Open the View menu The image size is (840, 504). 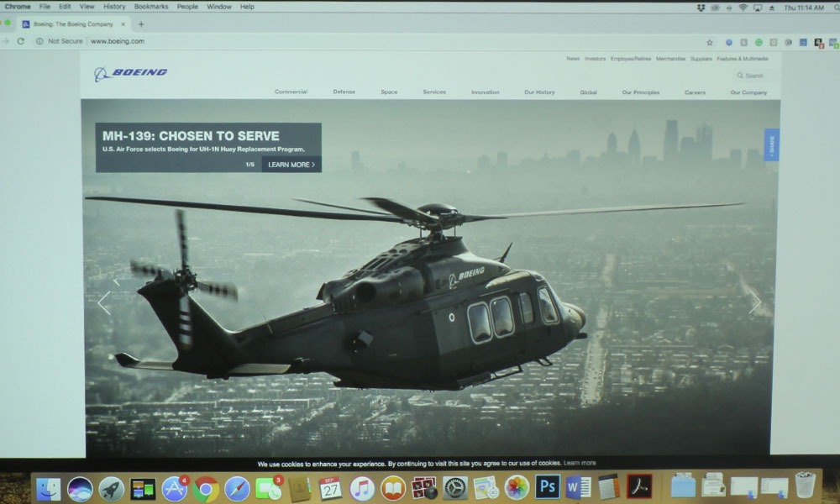(x=87, y=7)
